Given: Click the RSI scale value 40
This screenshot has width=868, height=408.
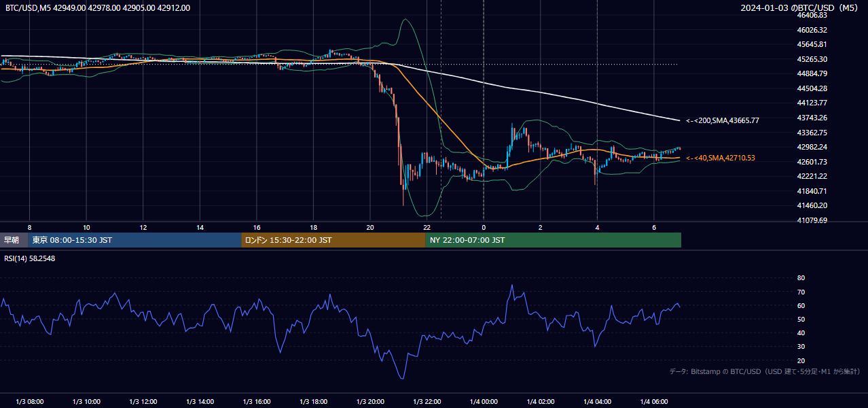Looking at the screenshot, I should point(801,333).
